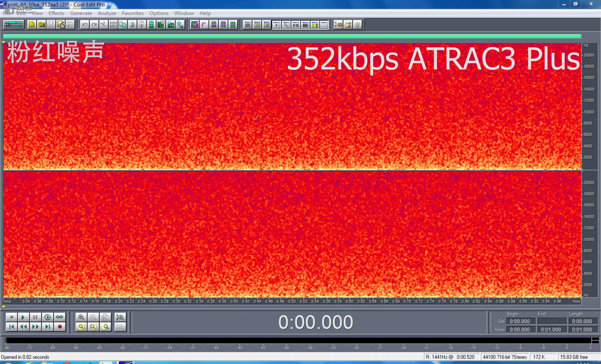Toggle level meters using the colored bars icon
This screenshot has width=601, height=364.
[315, 25]
